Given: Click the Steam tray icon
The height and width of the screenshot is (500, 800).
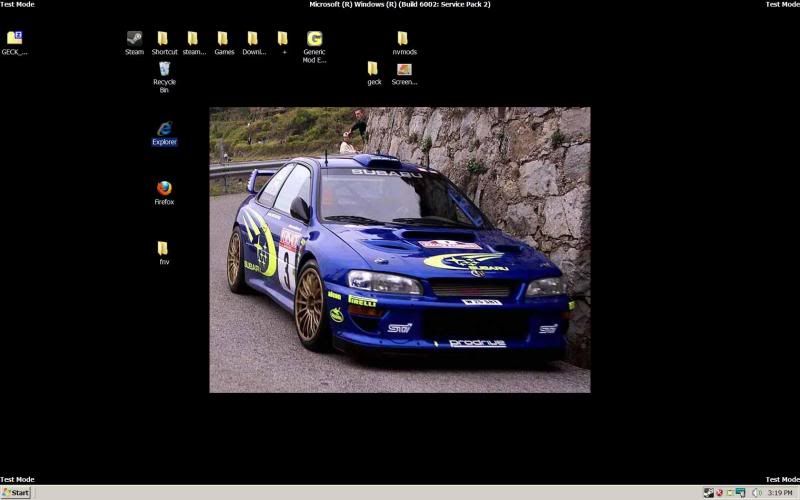Looking at the screenshot, I should 709,493.
